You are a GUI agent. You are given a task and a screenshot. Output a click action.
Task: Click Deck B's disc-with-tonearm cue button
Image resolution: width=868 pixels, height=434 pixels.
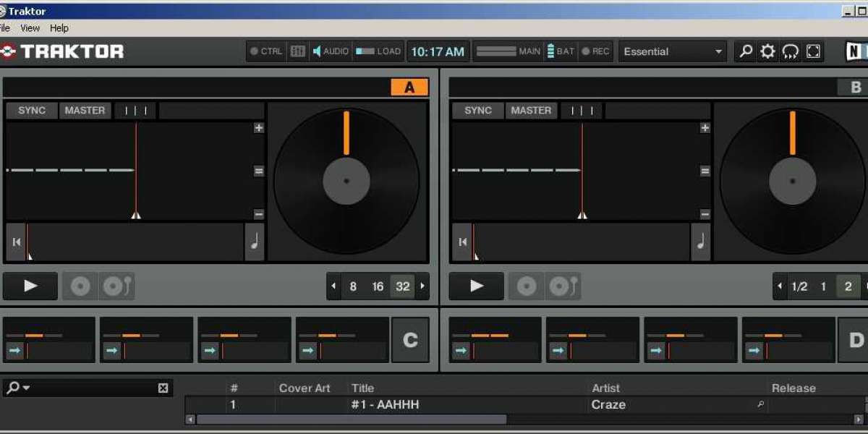pyautogui.click(x=563, y=286)
